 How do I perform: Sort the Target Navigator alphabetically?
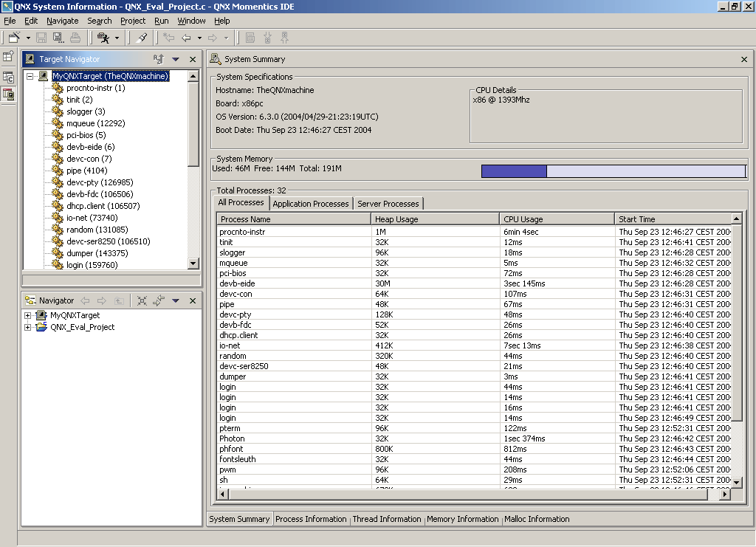[158, 59]
